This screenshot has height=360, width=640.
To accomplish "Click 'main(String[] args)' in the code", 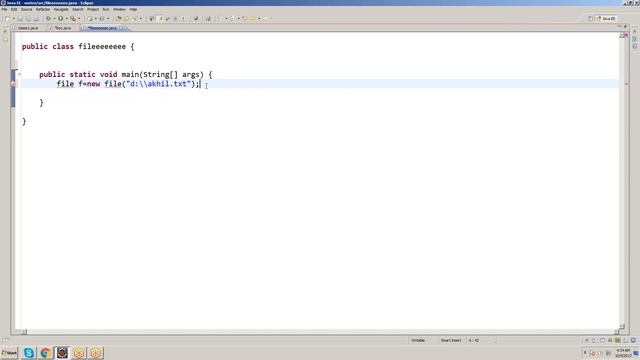I will pyautogui.click(x=162, y=74).
